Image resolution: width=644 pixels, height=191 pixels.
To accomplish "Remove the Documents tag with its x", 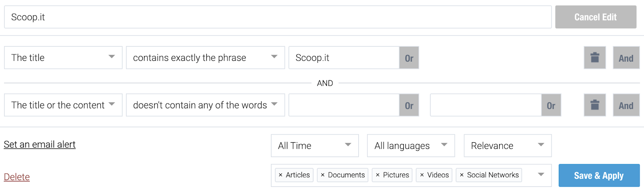I will coord(322,175).
